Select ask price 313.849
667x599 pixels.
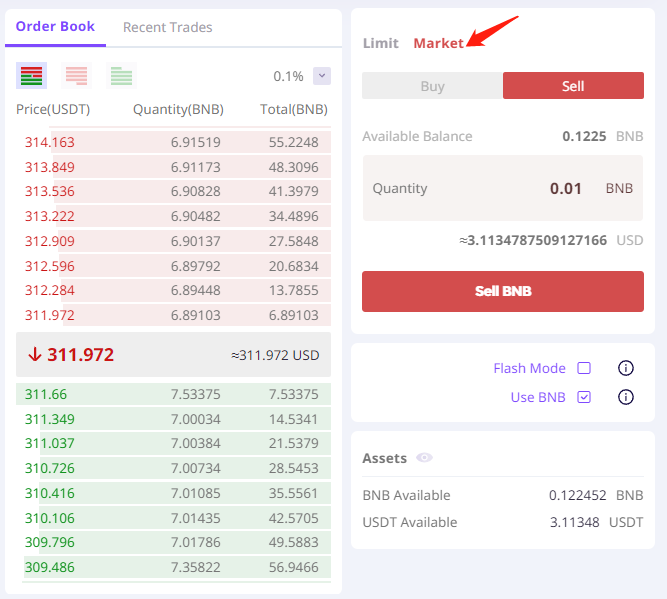[50, 167]
